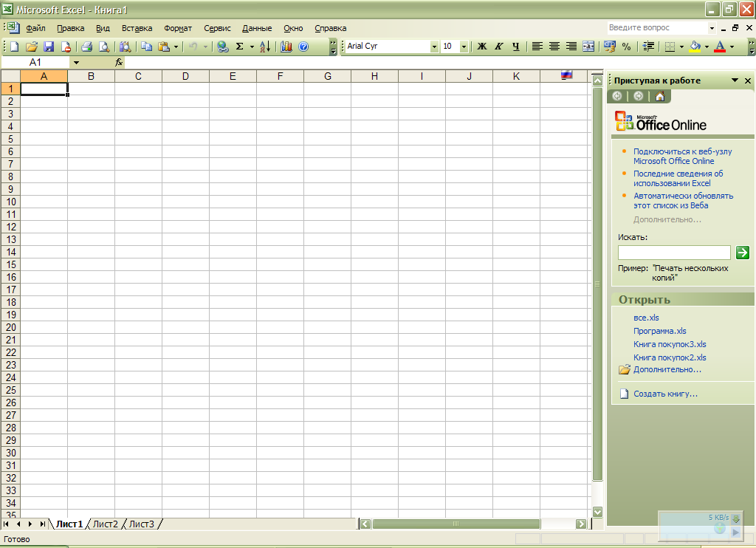Open the Font Color dropdown arrow

click(x=732, y=47)
